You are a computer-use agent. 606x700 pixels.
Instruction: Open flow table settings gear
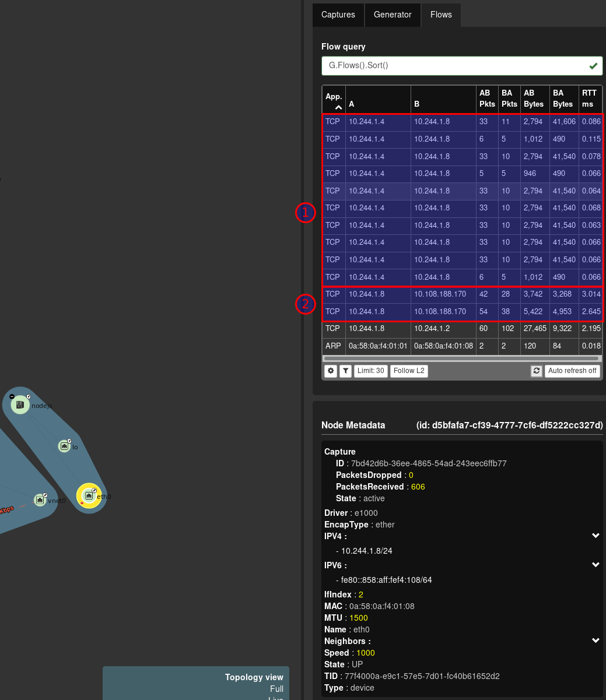(x=331, y=371)
